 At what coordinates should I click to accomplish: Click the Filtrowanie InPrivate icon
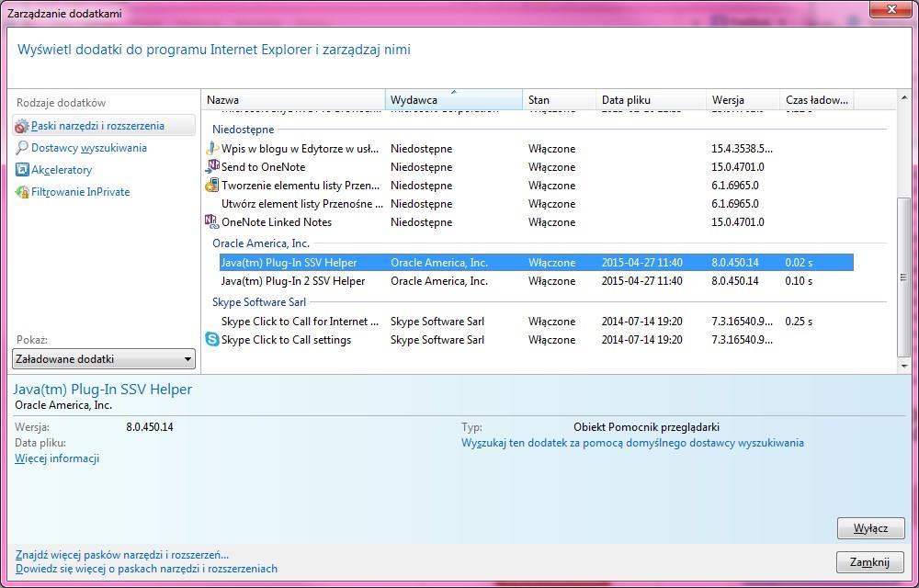click(22, 192)
